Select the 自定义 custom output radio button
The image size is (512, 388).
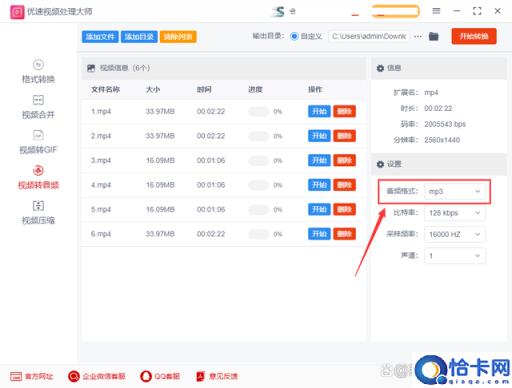click(x=294, y=36)
